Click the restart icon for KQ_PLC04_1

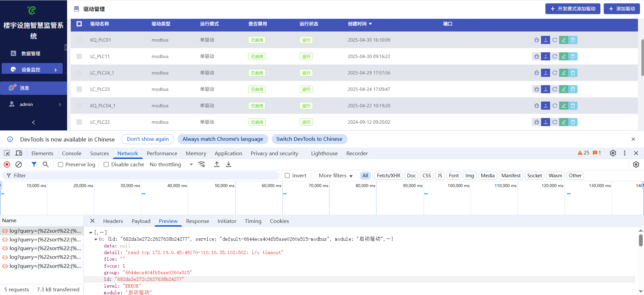(554, 106)
